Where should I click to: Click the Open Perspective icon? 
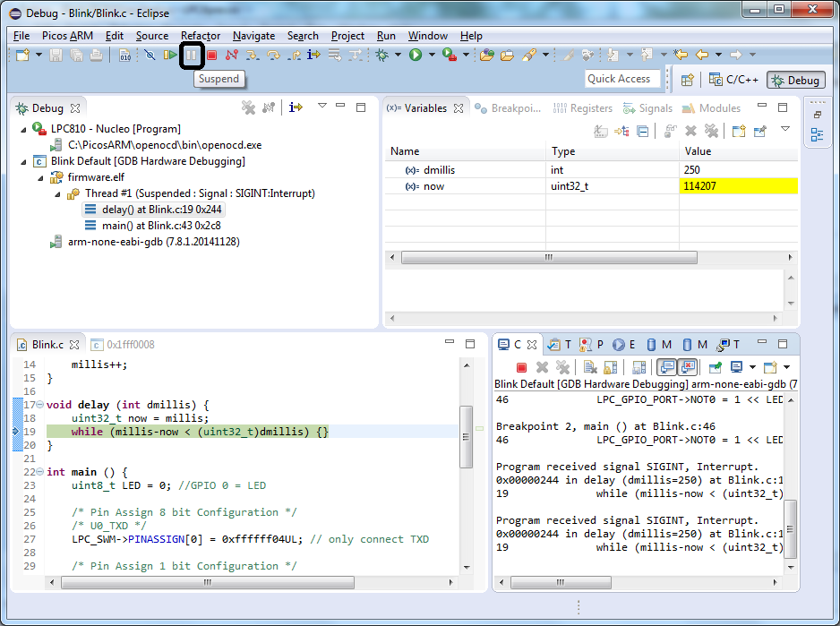[688, 81]
